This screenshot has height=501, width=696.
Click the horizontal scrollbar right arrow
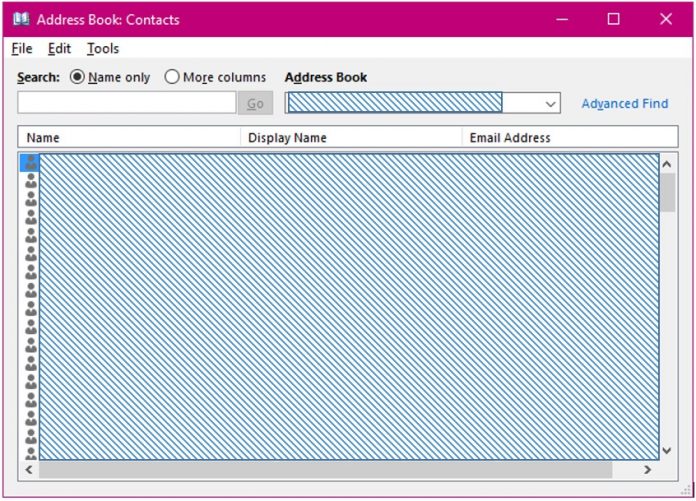pyautogui.click(x=648, y=469)
